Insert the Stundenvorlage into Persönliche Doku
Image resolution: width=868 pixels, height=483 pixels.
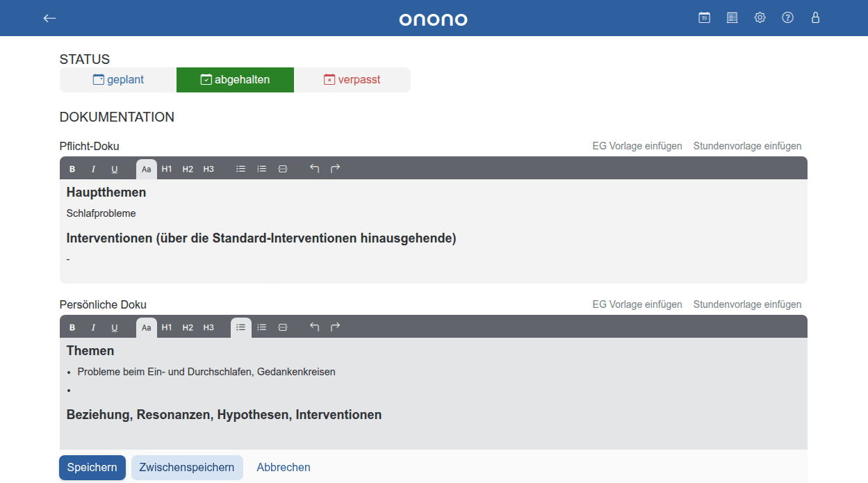(747, 304)
